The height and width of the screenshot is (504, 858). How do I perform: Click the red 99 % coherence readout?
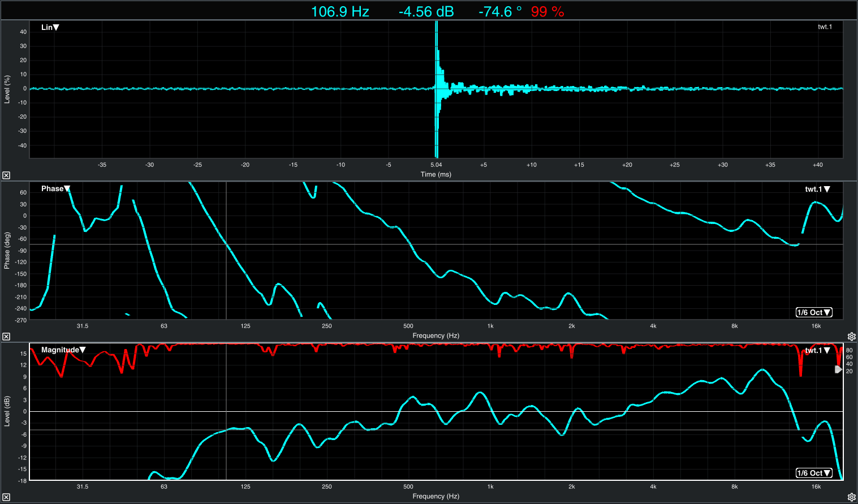[547, 12]
